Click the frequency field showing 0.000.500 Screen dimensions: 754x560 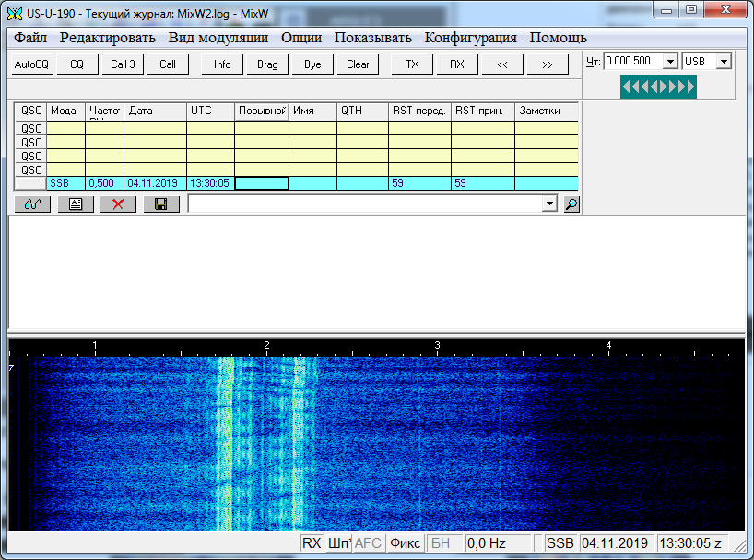click(x=634, y=61)
